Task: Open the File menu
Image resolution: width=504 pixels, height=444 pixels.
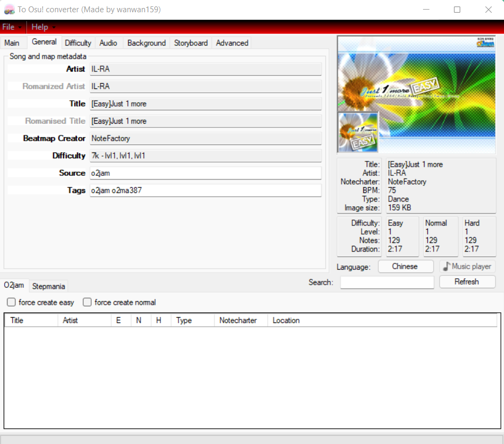Action: click(x=12, y=27)
